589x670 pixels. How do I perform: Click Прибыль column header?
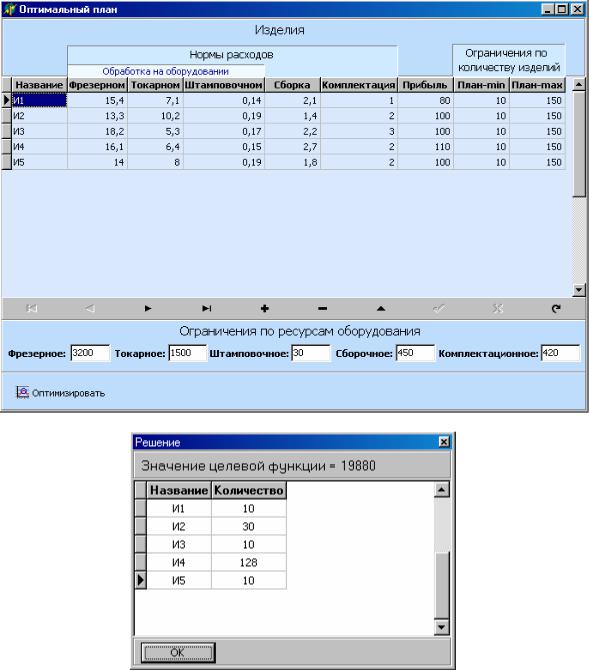[x=425, y=85]
